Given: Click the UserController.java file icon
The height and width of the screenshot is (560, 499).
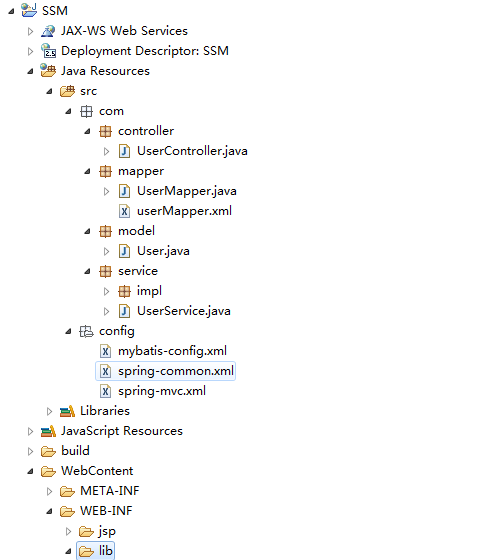Looking at the screenshot, I should pyautogui.click(x=124, y=151).
